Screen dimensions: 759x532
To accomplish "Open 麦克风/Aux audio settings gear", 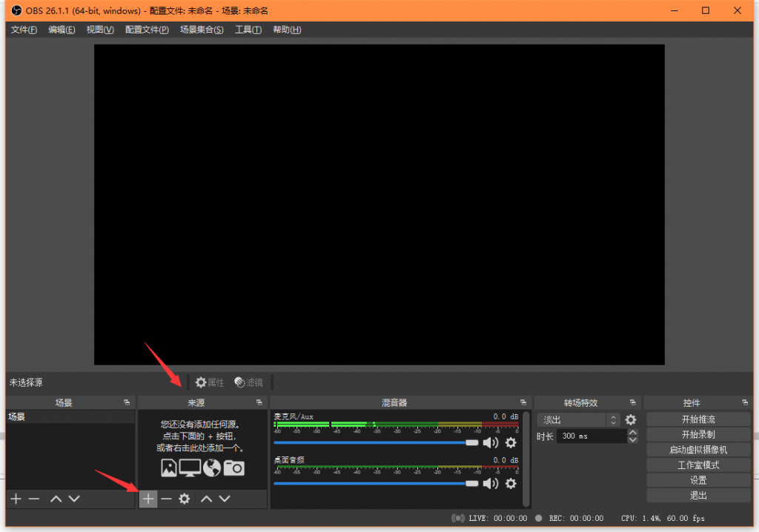I will coord(511,442).
